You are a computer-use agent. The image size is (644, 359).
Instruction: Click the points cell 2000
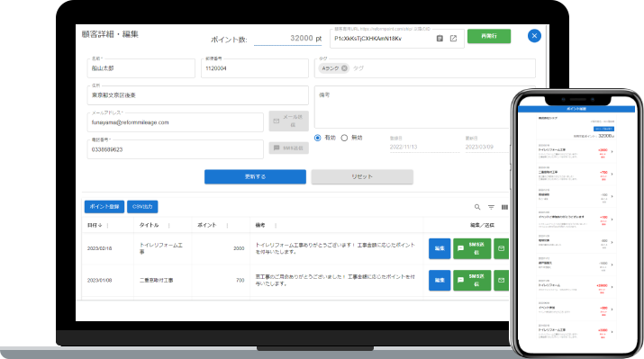239,248
